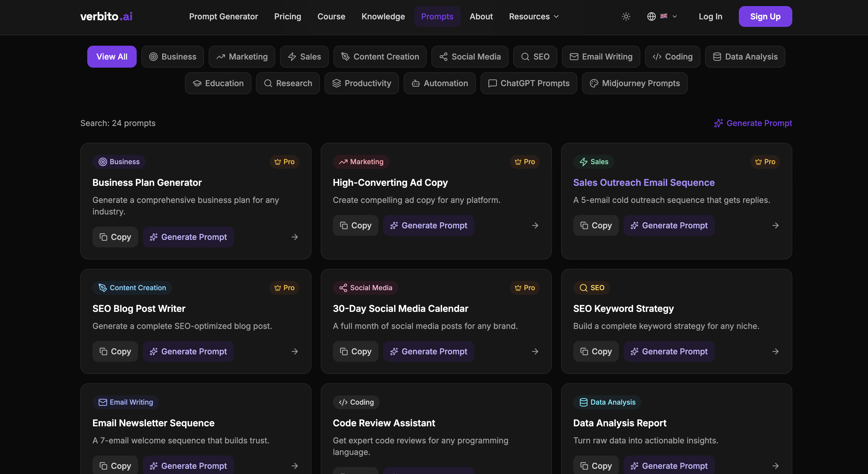The image size is (868, 474).
Task: Click Pro crown badge on Sales card
Action: [765, 162]
